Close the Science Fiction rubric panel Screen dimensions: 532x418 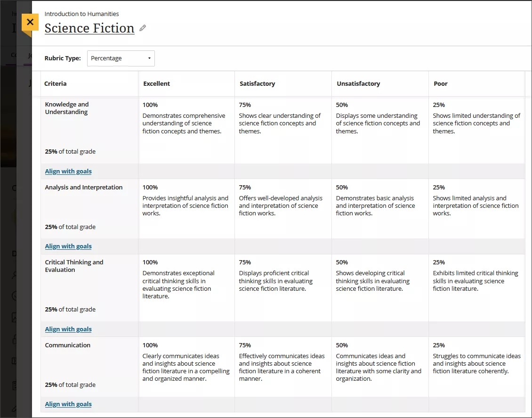tap(30, 22)
